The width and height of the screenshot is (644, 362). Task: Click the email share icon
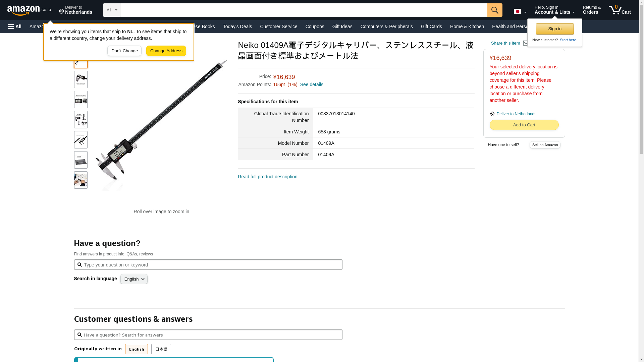coord(525,43)
